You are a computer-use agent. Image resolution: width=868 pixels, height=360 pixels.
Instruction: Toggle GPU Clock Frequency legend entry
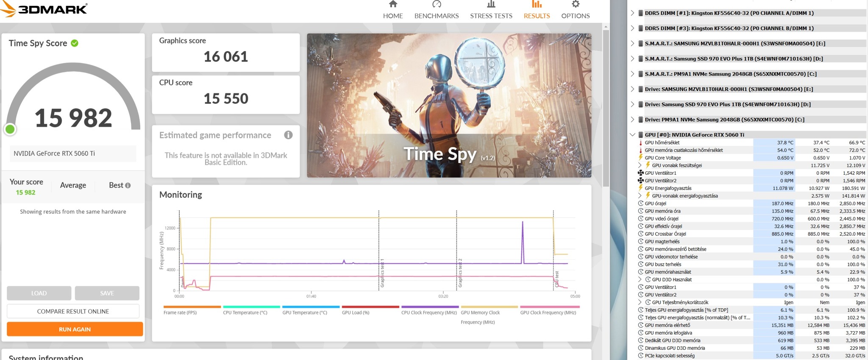[x=548, y=313]
